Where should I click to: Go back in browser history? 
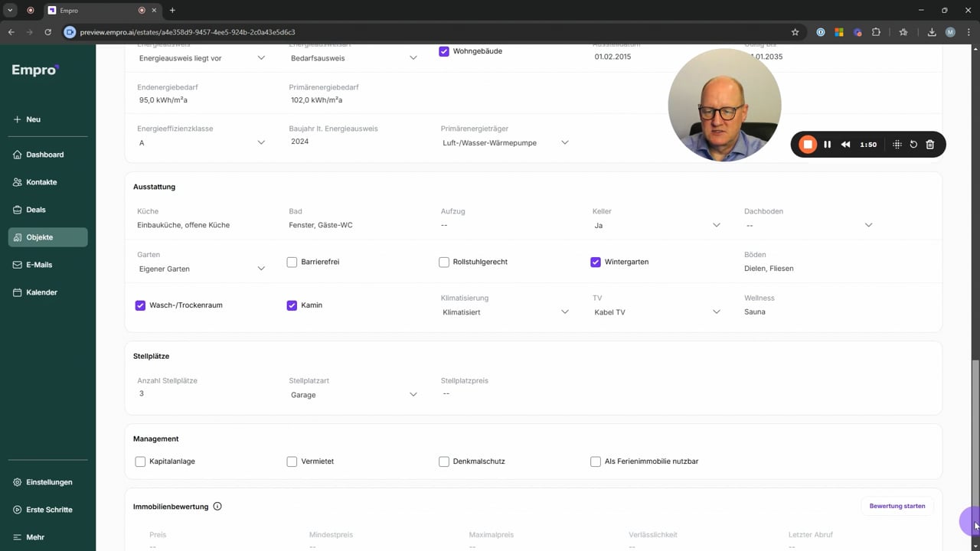[x=11, y=32]
